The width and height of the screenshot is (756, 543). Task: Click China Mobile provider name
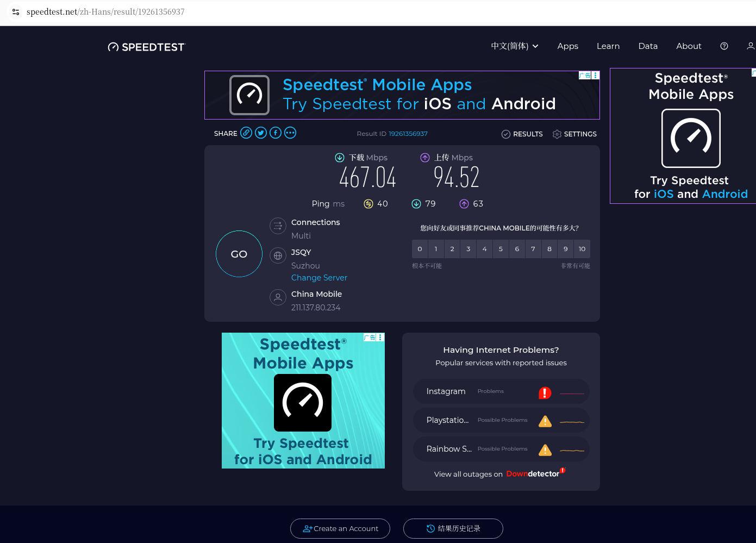(x=316, y=294)
